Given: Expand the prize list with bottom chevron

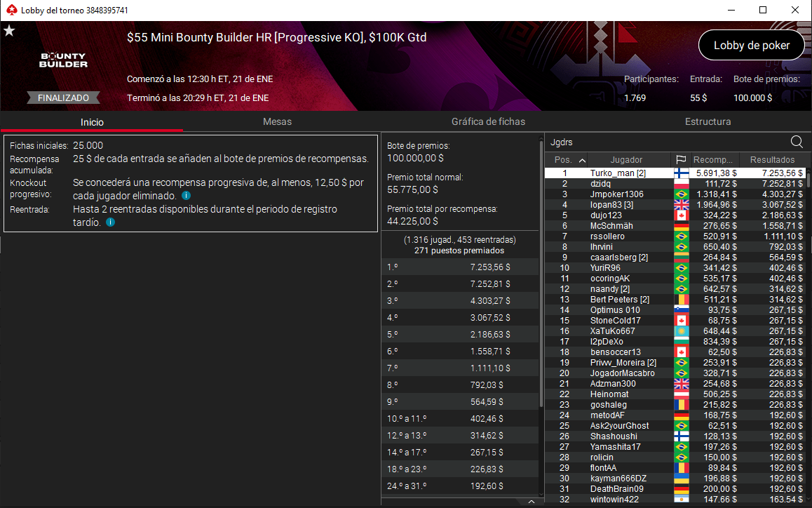Looking at the screenshot, I should [x=532, y=501].
